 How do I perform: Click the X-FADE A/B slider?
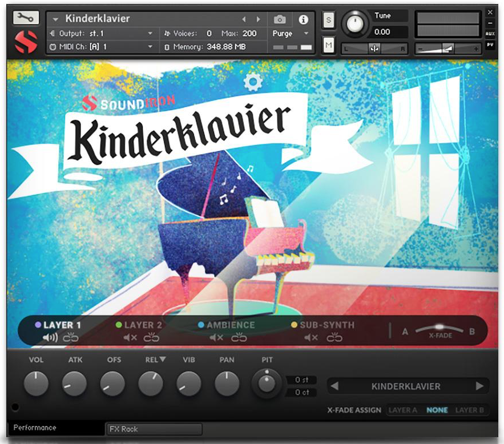click(x=439, y=328)
